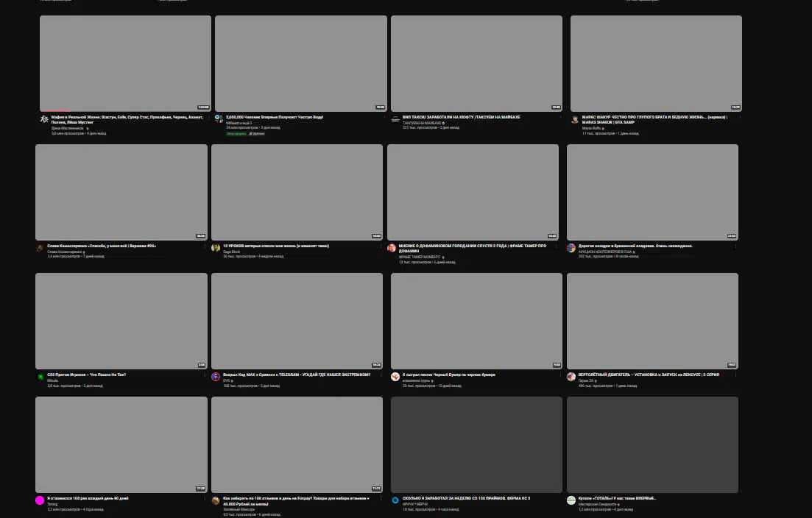812x518 pixels.
Task: Click the MrBeast channel avatar
Action: [219, 119]
